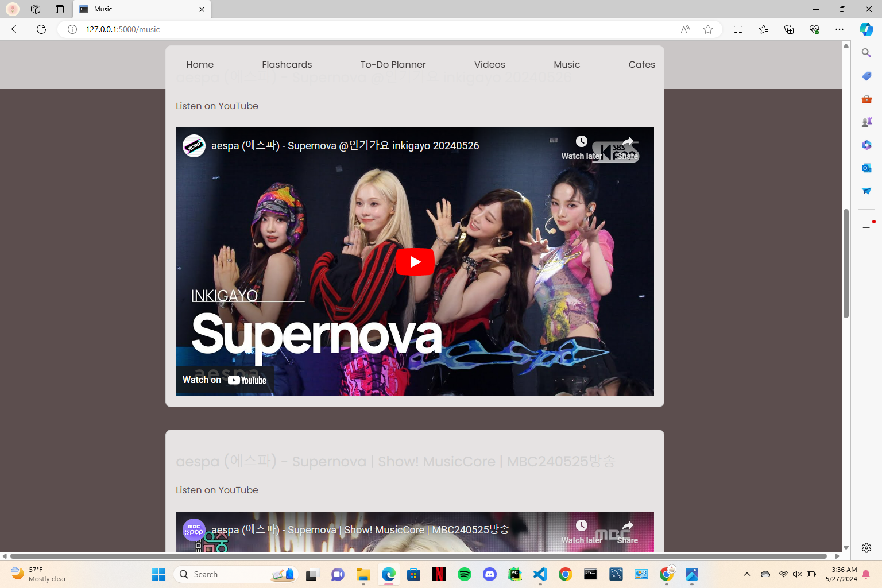Open Outlook in the sidebar
The height and width of the screenshot is (588, 882).
866,168
